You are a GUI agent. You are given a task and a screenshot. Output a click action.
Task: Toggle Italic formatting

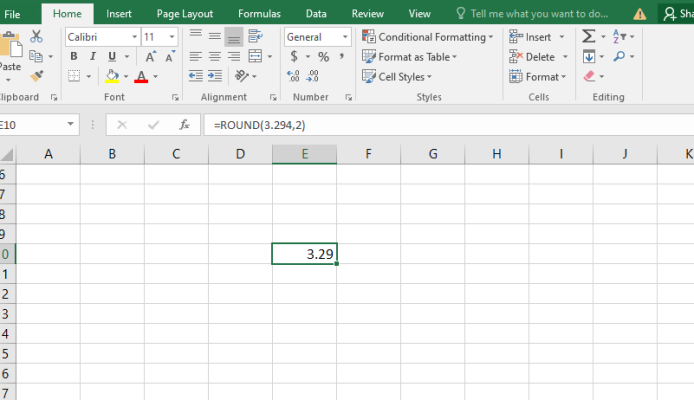coord(93,56)
